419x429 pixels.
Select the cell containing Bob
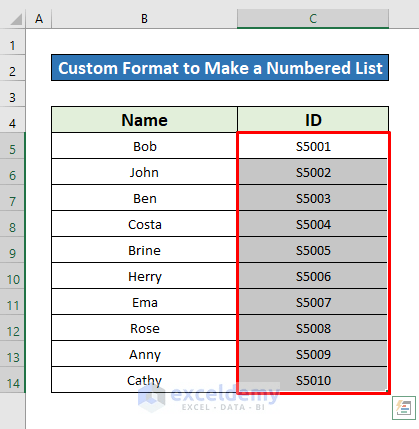coord(144,146)
